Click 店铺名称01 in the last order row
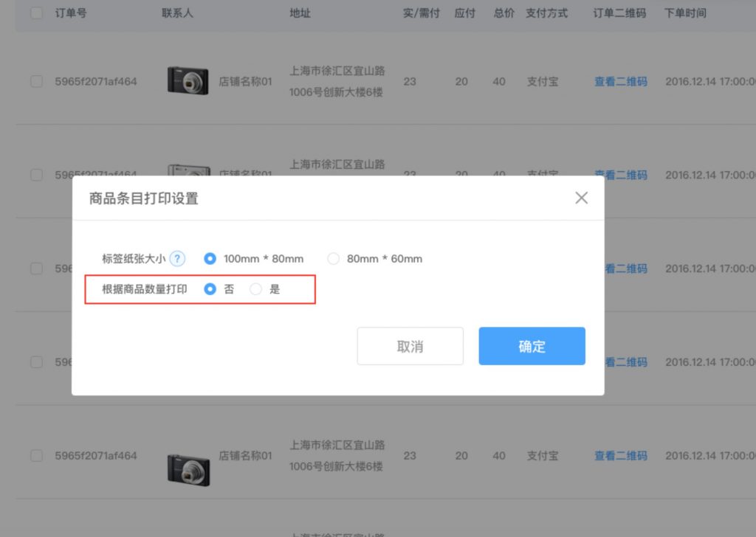 pyautogui.click(x=245, y=456)
